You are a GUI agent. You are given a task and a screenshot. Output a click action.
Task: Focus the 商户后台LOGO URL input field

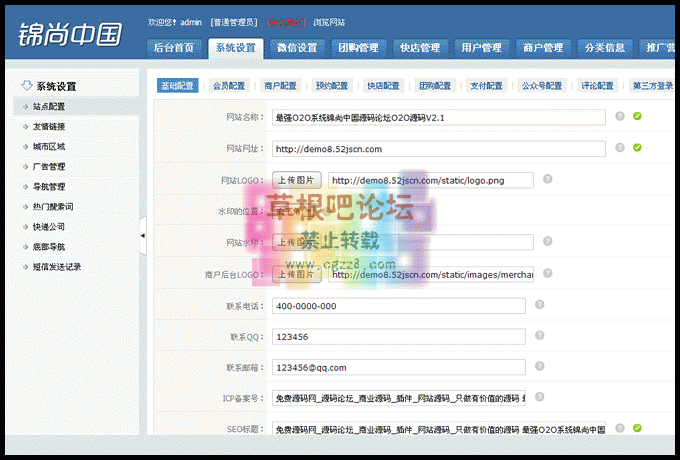tap(431, 274)
